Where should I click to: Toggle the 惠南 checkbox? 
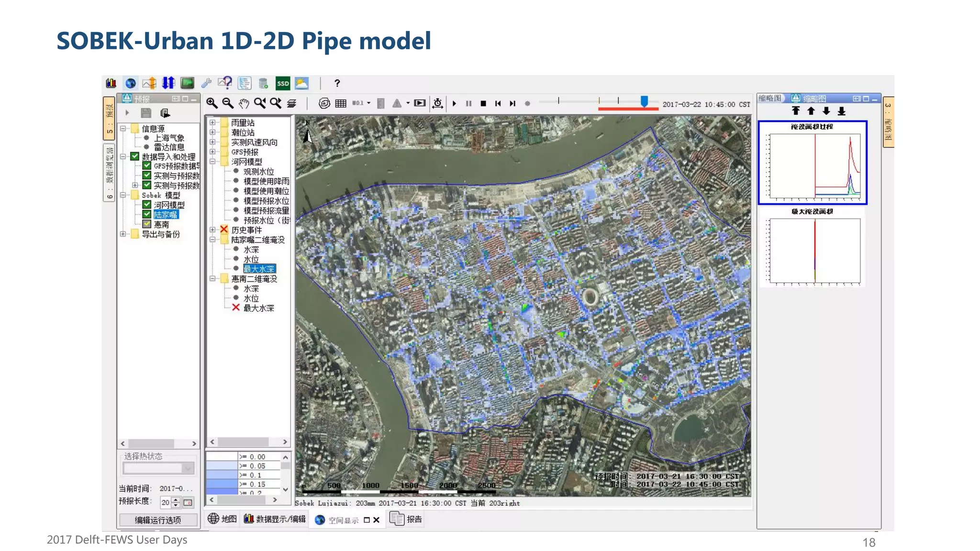147,224
